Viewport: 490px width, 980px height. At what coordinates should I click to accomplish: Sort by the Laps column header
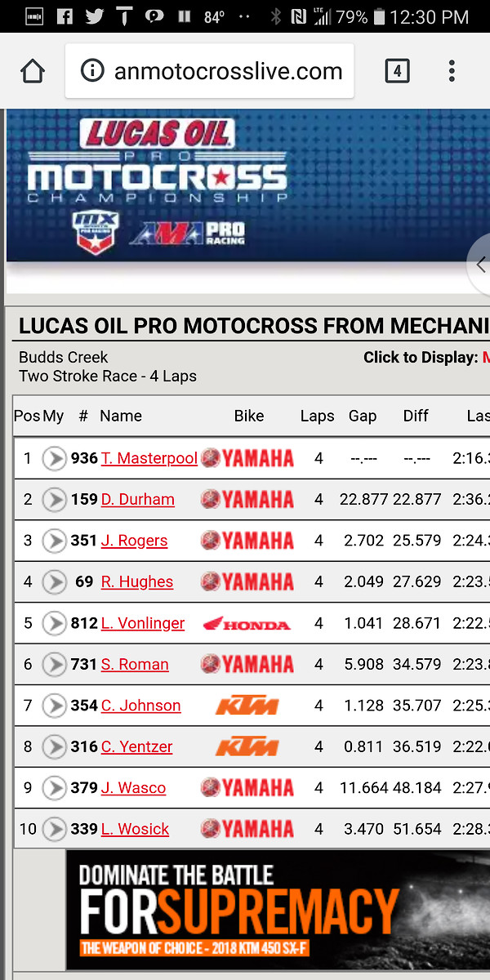(317, 416)
